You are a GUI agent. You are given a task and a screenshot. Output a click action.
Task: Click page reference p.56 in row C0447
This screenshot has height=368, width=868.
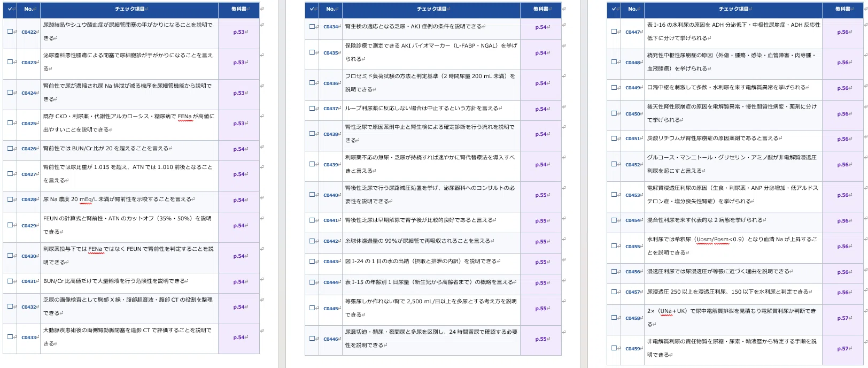coord(842,32)
